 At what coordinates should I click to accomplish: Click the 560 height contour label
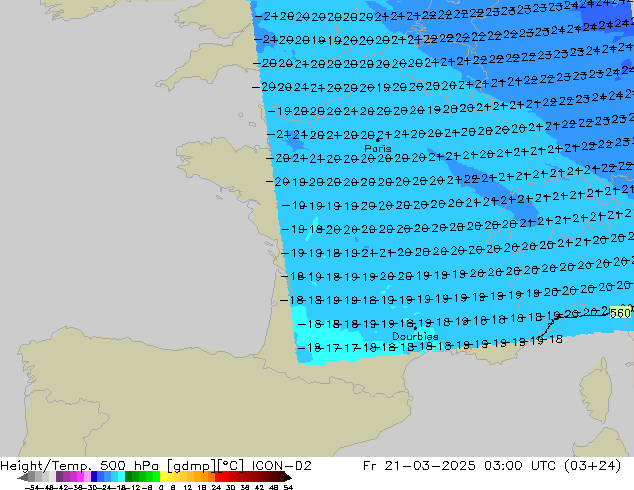(x=620, y=313)
